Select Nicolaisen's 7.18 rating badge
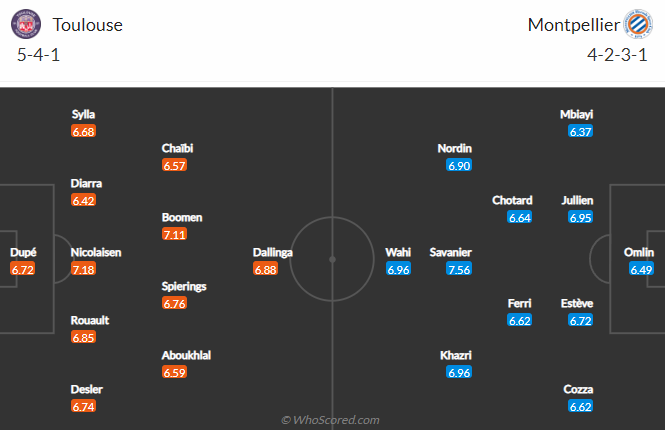Viewport: 665px width, 430px height. 84,269
